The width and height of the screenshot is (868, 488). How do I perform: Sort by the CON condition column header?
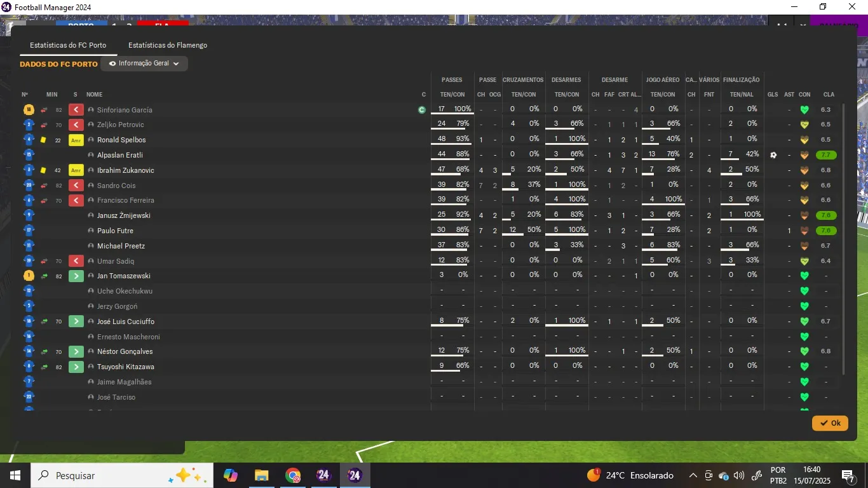click(804, 95)
